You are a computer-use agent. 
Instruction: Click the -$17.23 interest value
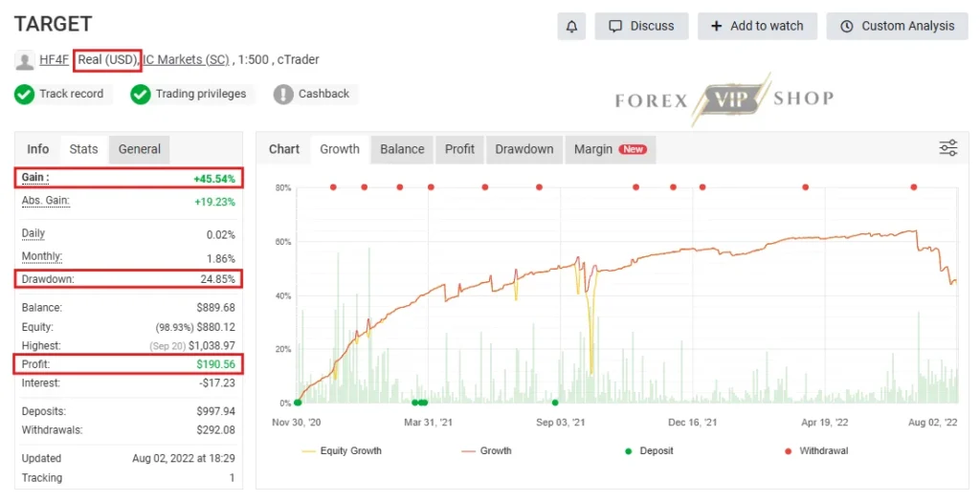pyautogui.click(x=217, y=383)
